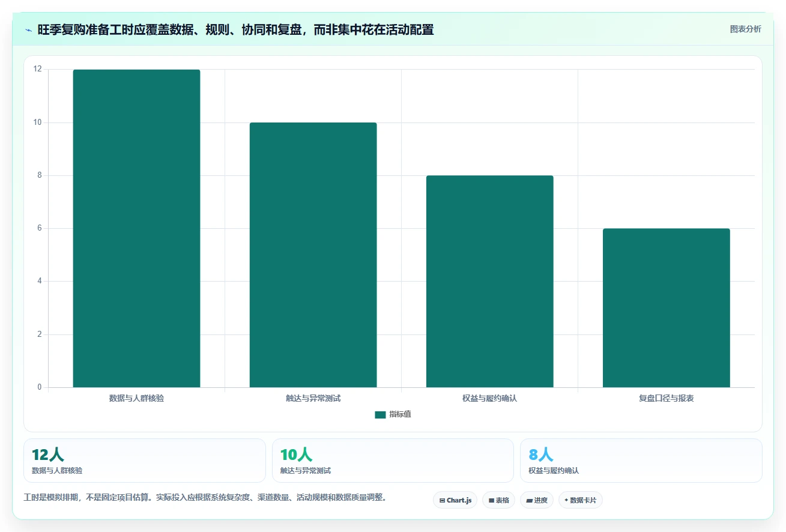Click the 触达与异常测试 bar in the chart
Viewport: 786px width, 532px height.
tap(313, 255)
